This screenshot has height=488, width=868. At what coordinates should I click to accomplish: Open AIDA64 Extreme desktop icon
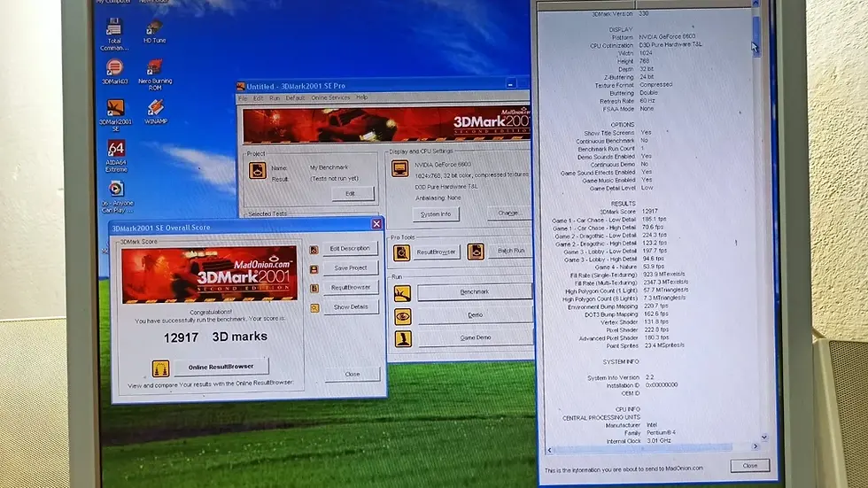[116, 156]
